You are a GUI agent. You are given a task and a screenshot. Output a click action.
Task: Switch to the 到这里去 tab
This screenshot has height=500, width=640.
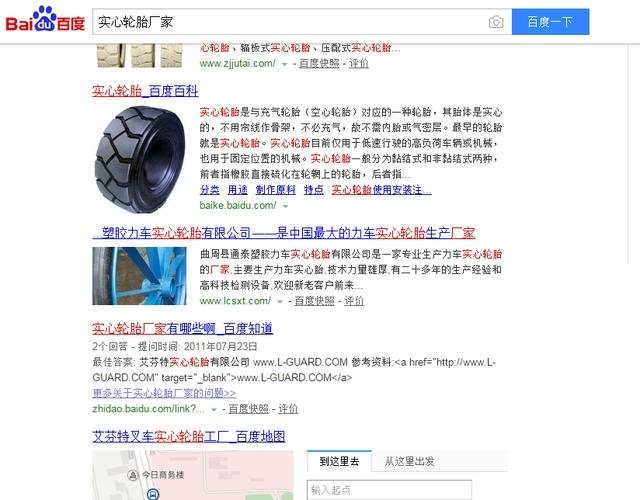tap(339, 461)
